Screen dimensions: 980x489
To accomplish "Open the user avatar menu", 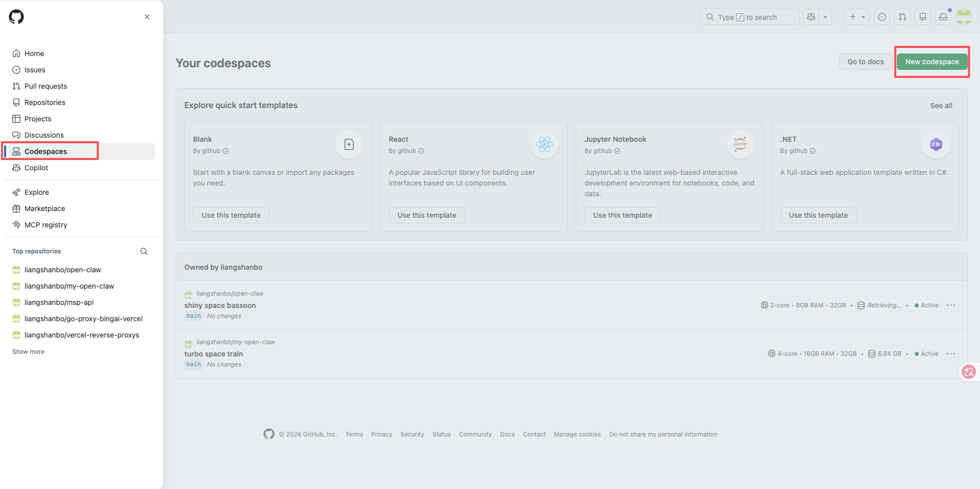I will 964,17.
